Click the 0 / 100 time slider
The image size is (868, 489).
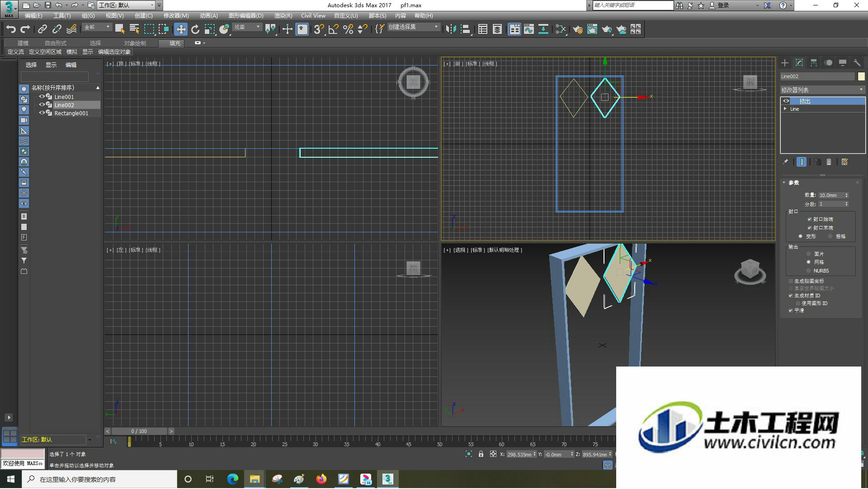pos(139,432)
